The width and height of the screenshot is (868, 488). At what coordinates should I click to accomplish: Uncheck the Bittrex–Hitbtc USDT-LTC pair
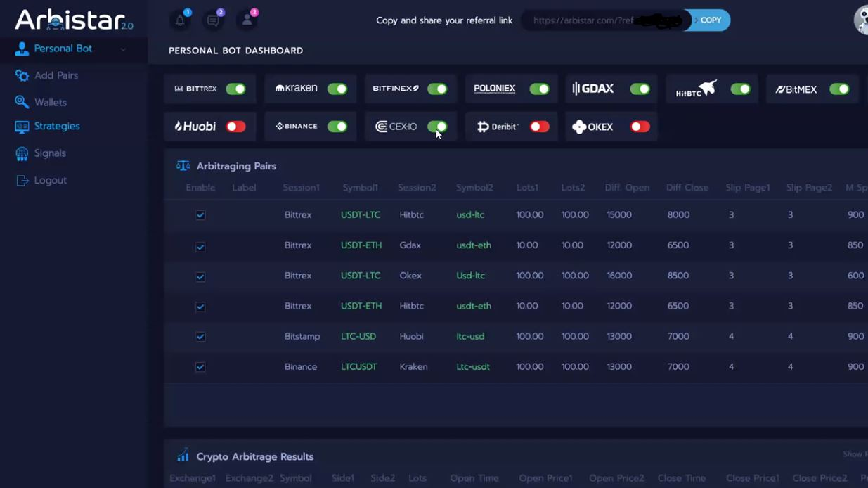[x=200, y=215]
